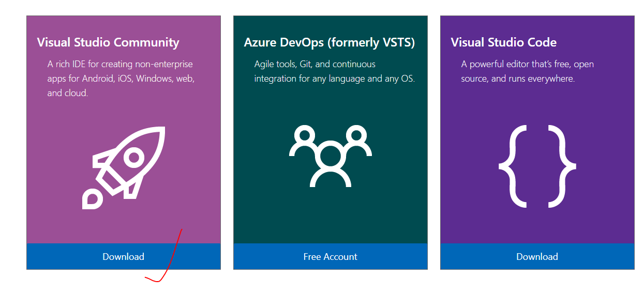Click the Azure DevOps (formerly VSTS) heading
The width and height of the screenshot is (644, 294).
pyautogui.click(x=330, y=42)
